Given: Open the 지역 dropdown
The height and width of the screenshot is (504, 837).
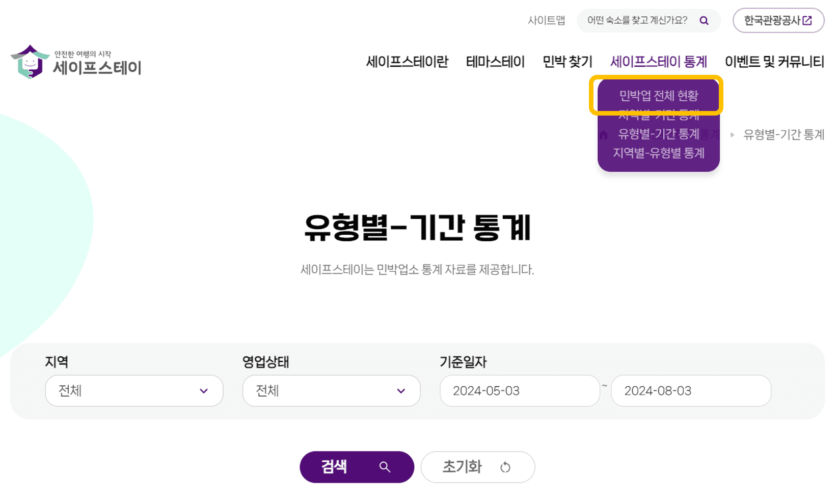Looking at the screenshot, I should (x=133, y=390).
